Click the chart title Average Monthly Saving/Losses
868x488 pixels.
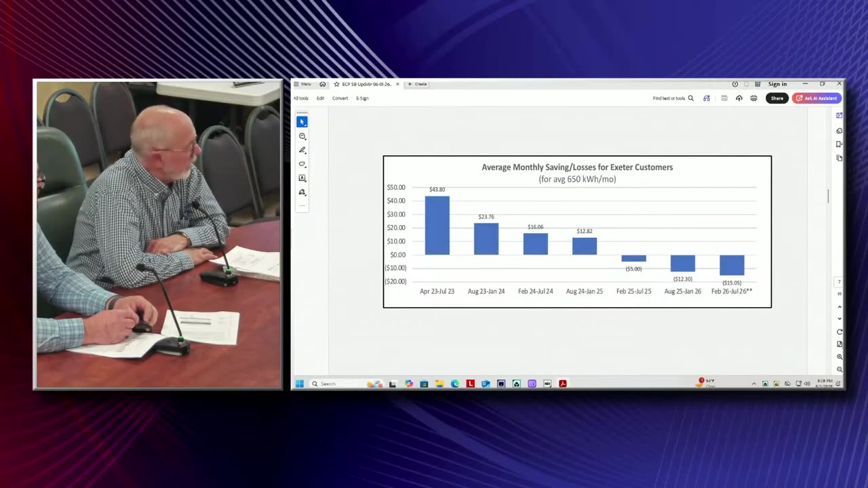577,167
